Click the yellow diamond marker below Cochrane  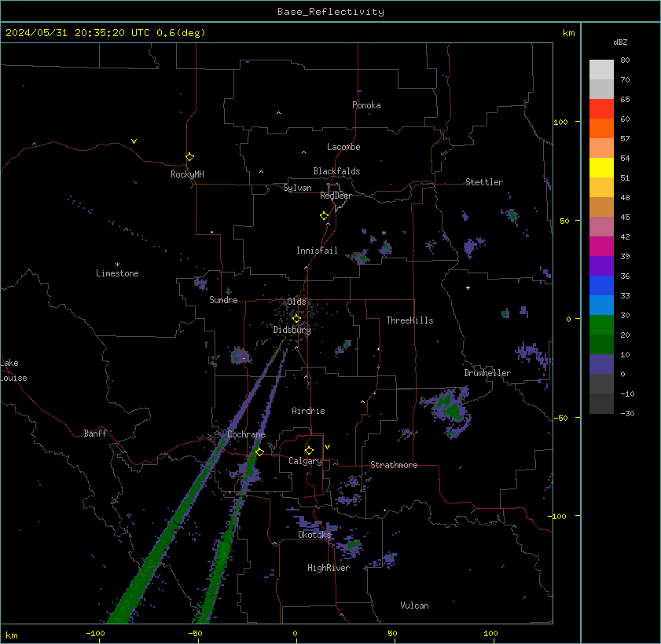point(259,452)
